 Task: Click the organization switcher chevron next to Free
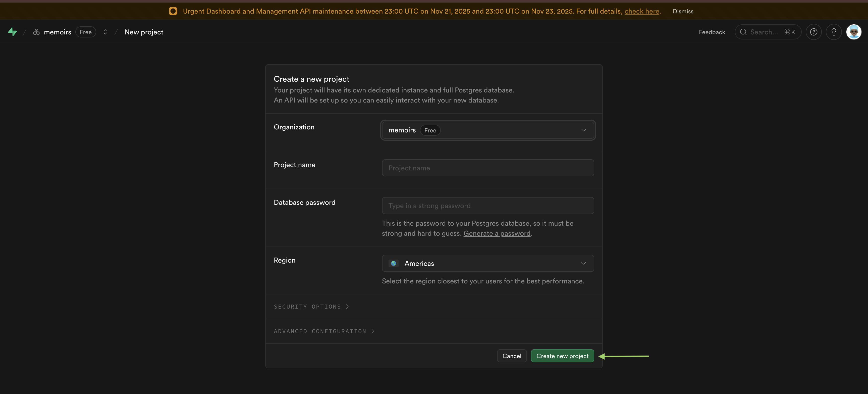105,32
